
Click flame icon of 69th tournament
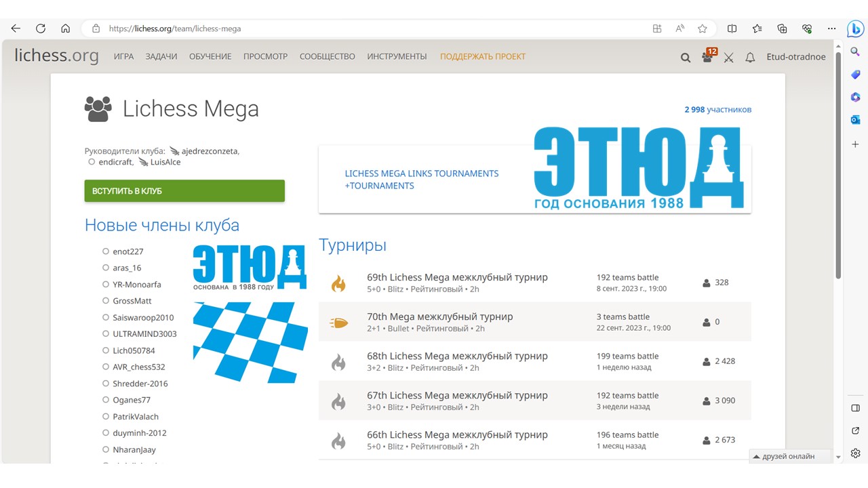338,283
